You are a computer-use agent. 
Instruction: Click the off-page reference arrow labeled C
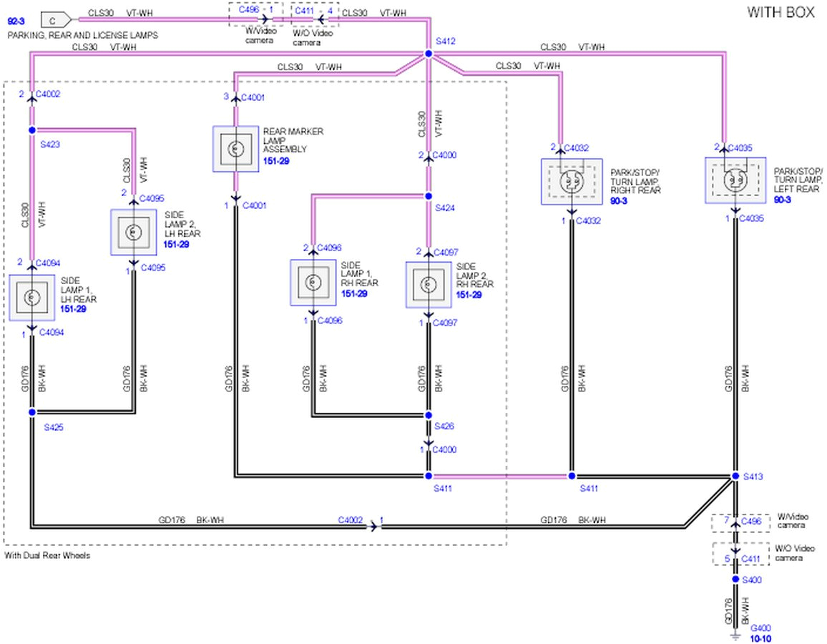pyautogui.click(x=54, y=19)
